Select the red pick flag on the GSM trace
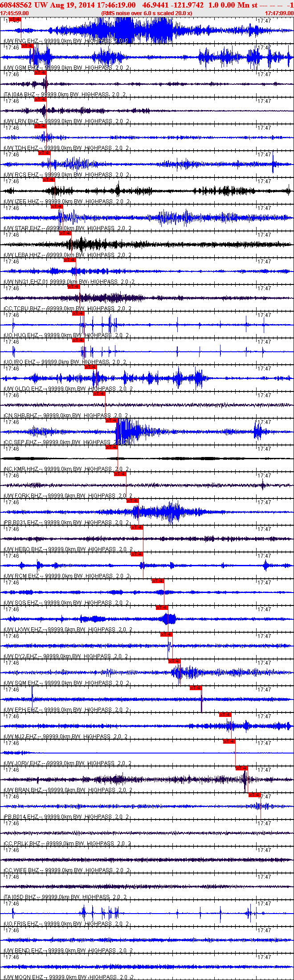The height and width of the screenshot is (980, 294). pyautogui.click(x=28, y=46)
